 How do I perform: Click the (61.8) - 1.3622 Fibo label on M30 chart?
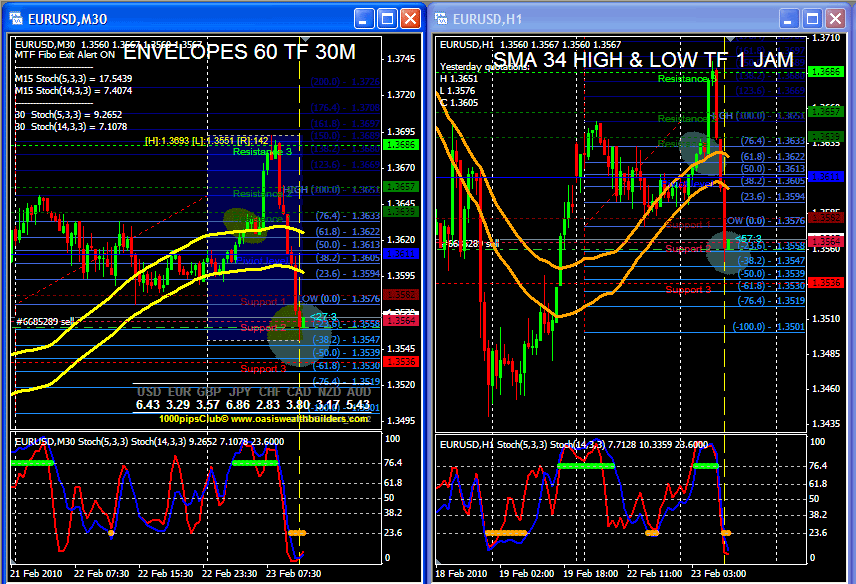(348, 231)
